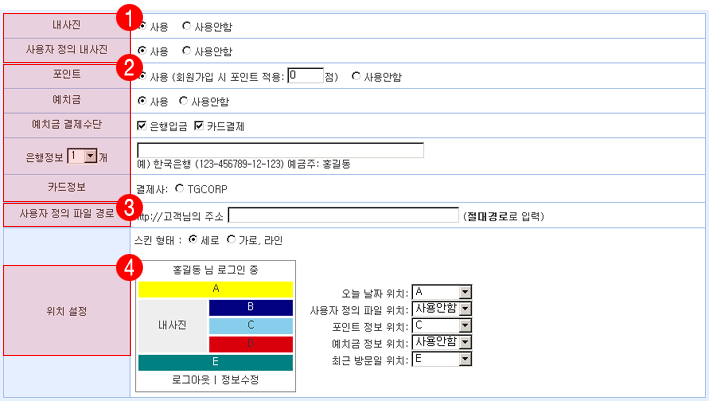The image size is (709, 411).
Task: Click the red number 3 marker
Action: coord(128,207)
